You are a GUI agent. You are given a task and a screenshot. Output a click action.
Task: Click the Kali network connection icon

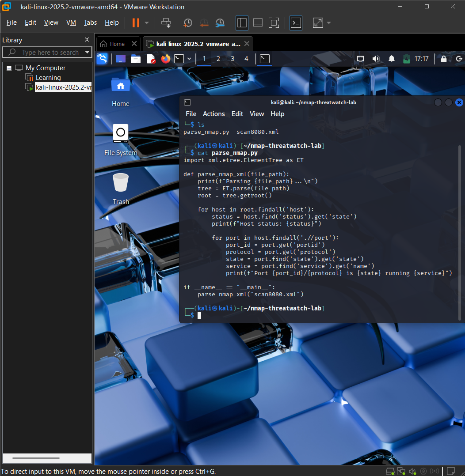(360, 59)
